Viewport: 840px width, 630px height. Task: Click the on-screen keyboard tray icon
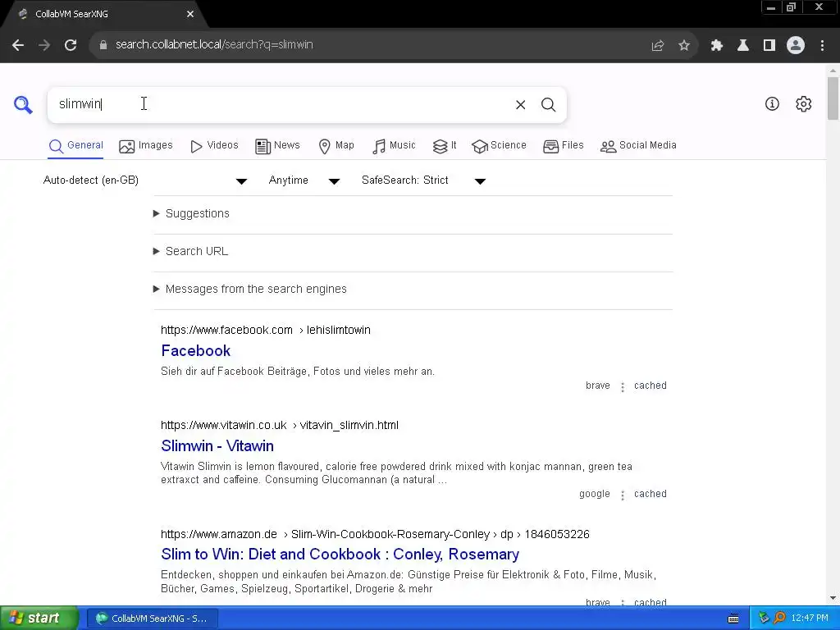point(733,619)
